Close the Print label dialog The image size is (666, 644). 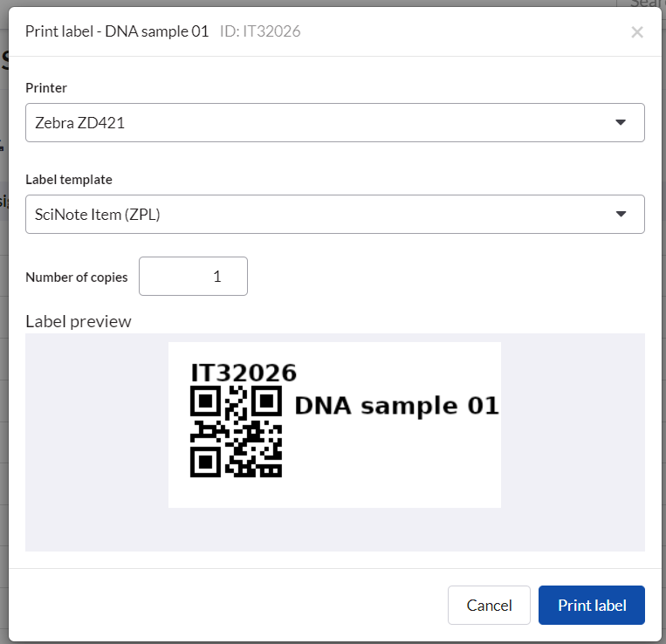click(637, 32)
